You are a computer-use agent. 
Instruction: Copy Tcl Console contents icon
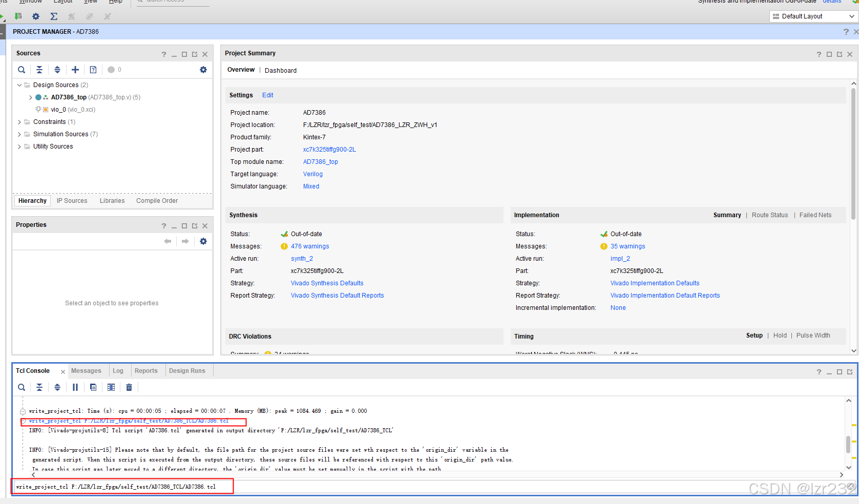(93, 387)
